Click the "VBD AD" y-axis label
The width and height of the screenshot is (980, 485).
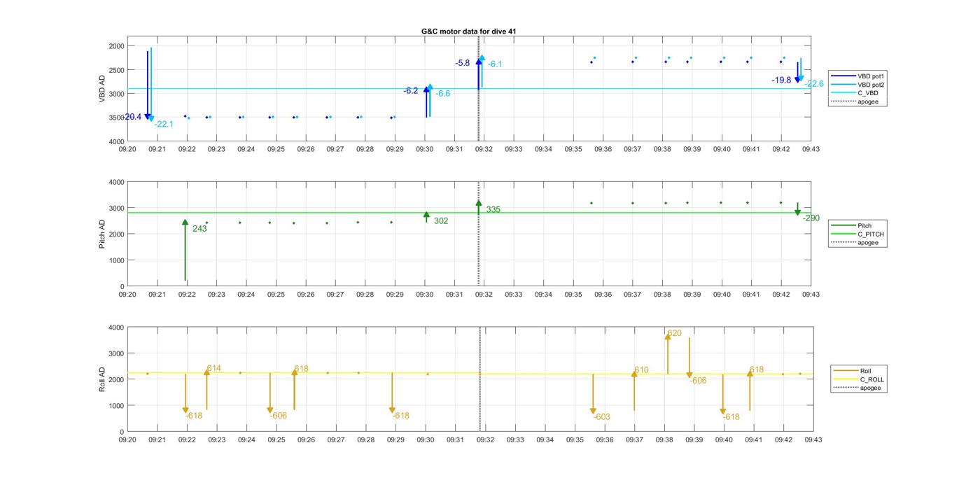102,89
